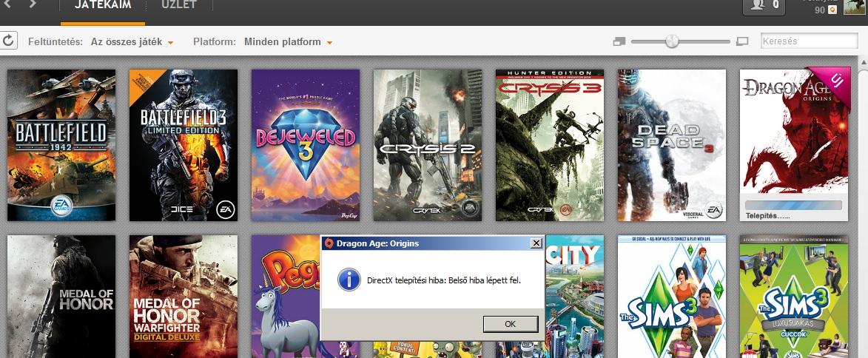The height and width of the screenshot is (358, 868).
Task: Select Battlefield 1942 cover
Action: click(61, 145)
